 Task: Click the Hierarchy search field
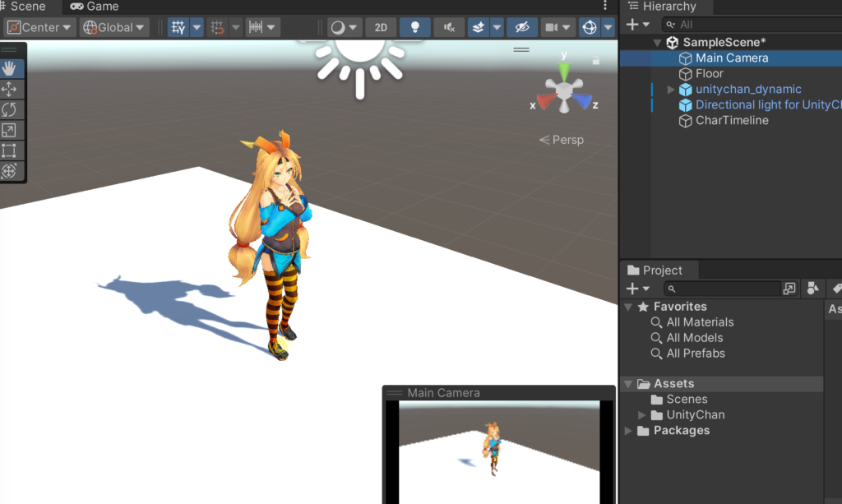tap(752, 25)
